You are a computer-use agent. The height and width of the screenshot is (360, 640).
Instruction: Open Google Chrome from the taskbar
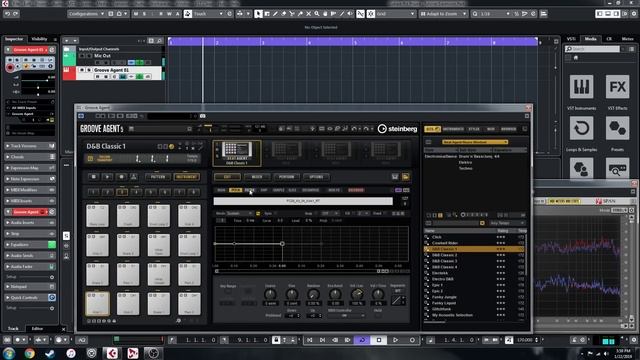point(29,353)
